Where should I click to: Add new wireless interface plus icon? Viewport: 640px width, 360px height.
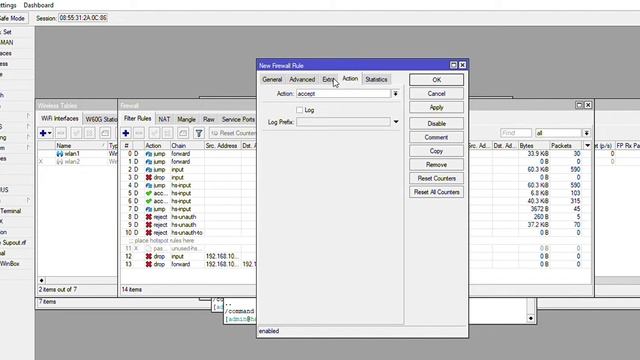tap(43, 133)
